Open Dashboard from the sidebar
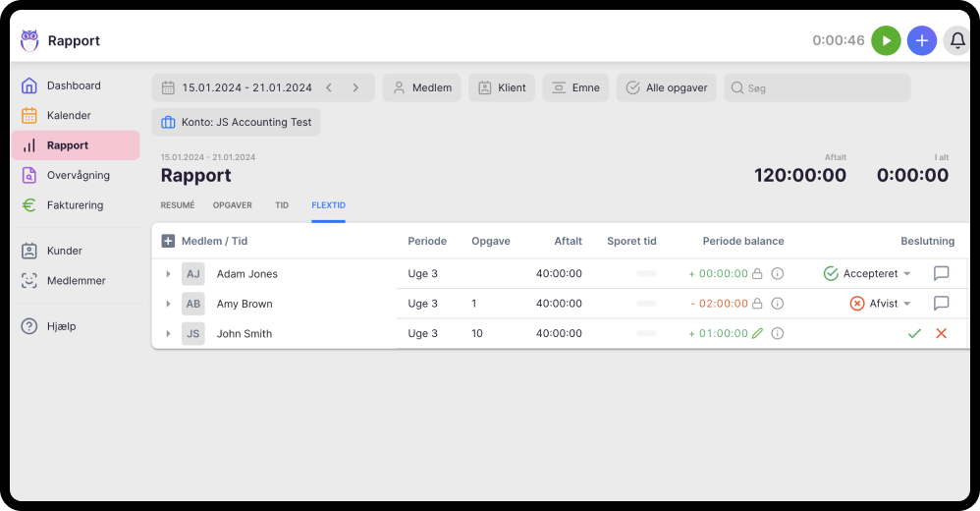 click(x=75, y=85)
